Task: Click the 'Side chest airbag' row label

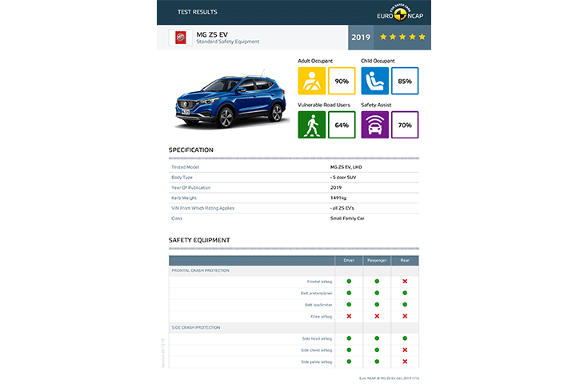Action: pyautogui.click(x=317, y=350)
